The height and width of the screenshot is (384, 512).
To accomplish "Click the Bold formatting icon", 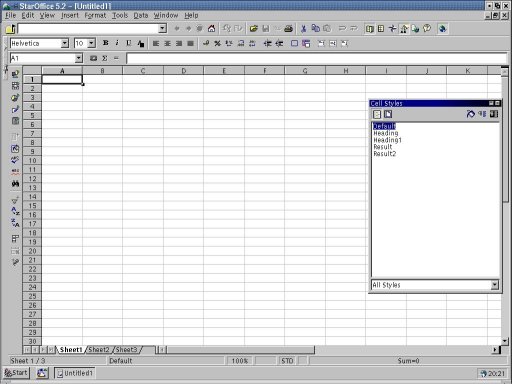I will point(105,43).
